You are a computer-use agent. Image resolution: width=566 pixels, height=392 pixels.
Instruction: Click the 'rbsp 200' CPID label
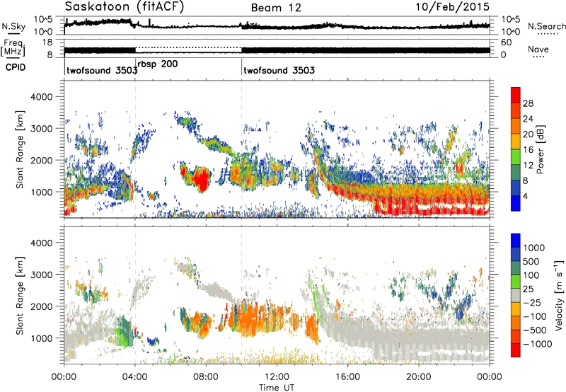point(158,64)
